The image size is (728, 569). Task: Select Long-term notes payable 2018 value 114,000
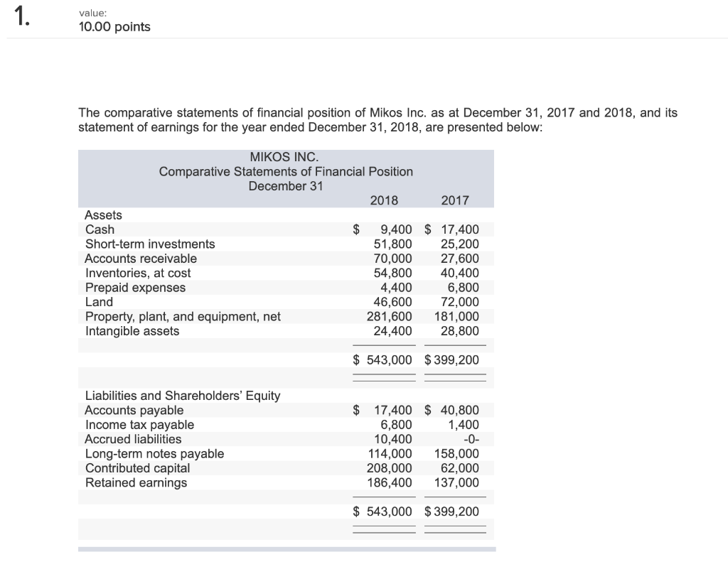coord(390,453)
